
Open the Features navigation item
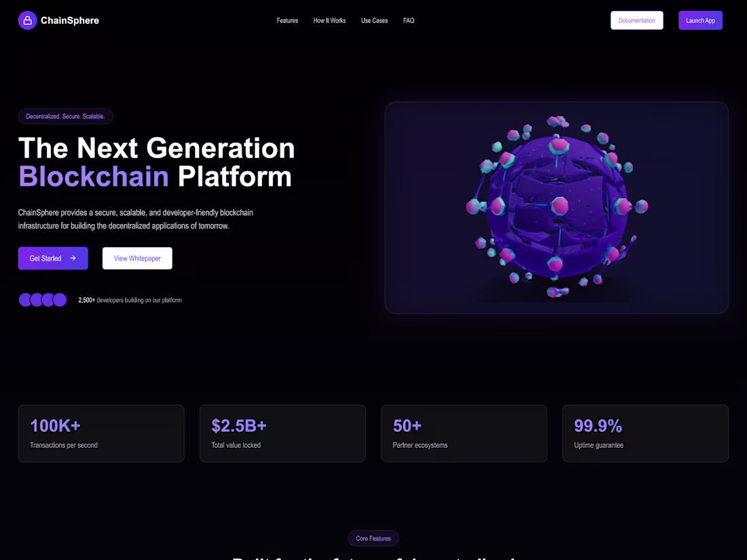[x=287, y=20]
